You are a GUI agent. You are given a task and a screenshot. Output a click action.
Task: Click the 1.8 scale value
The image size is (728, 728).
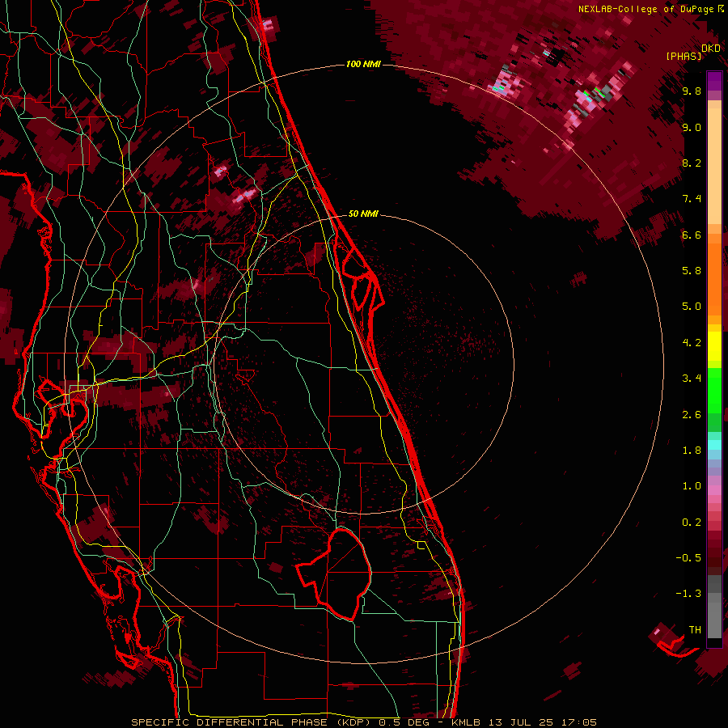point(692,451)
